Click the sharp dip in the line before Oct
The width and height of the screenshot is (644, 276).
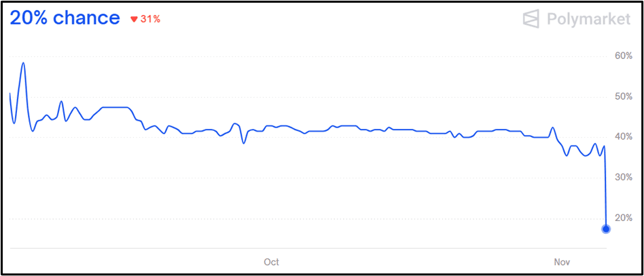click(244, 142)
